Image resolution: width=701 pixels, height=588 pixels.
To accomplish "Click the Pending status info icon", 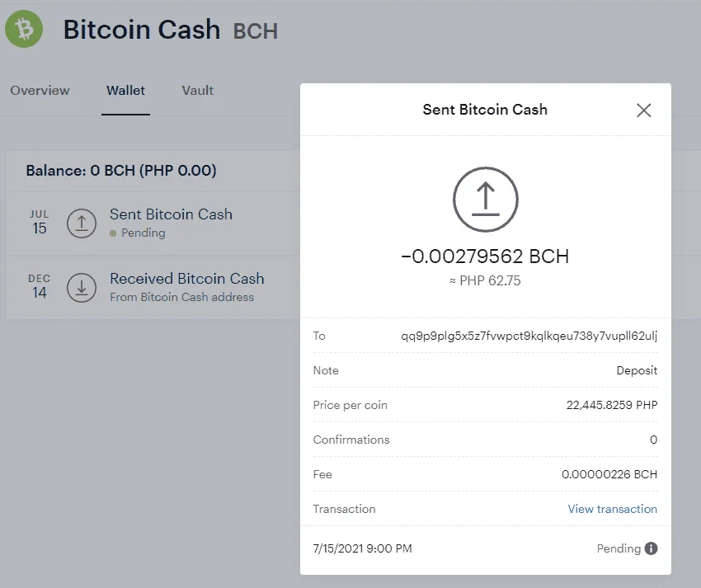I will tap(651, 548).
